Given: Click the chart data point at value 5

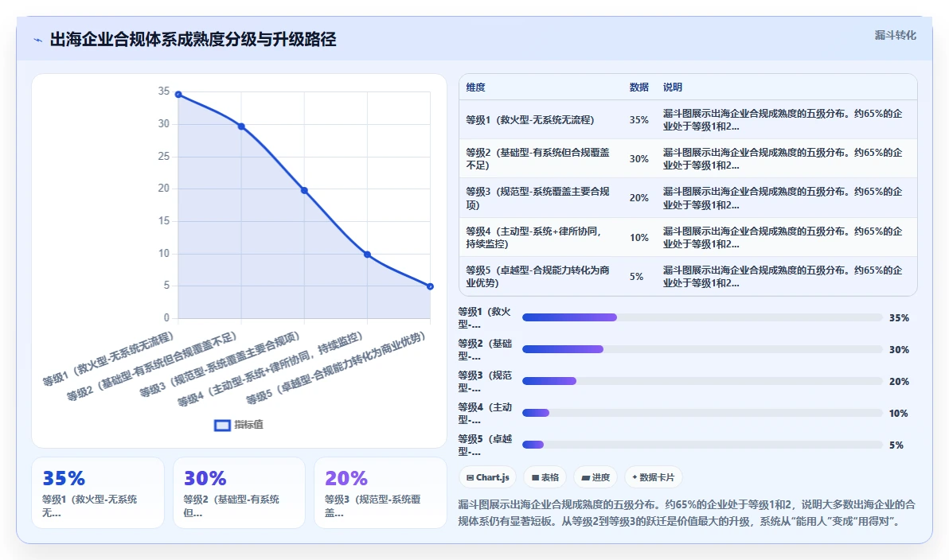Looking at the screenshot, I should click(431, 286).
